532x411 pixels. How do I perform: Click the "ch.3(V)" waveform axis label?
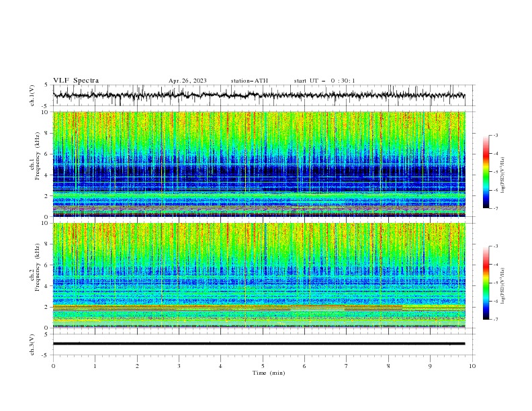click(32, 345)
